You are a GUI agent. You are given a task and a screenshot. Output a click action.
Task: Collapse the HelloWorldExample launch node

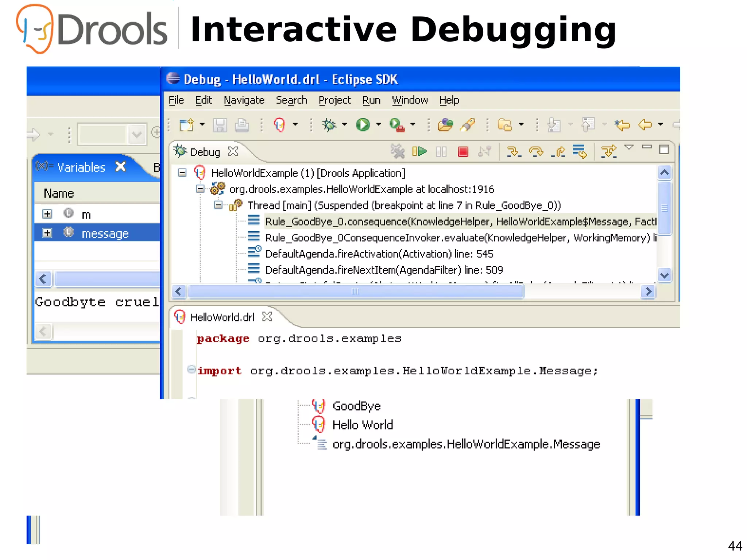tap(182, 173)
